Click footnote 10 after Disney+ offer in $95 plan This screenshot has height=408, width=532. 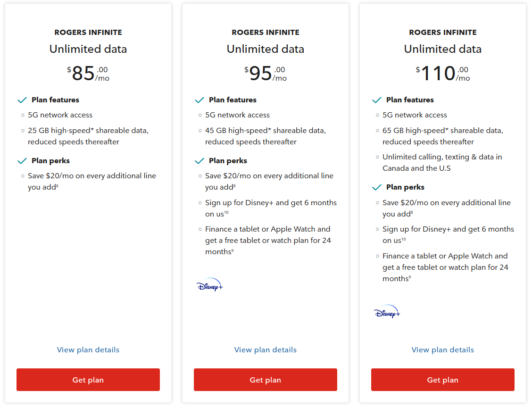click(226, 213)
